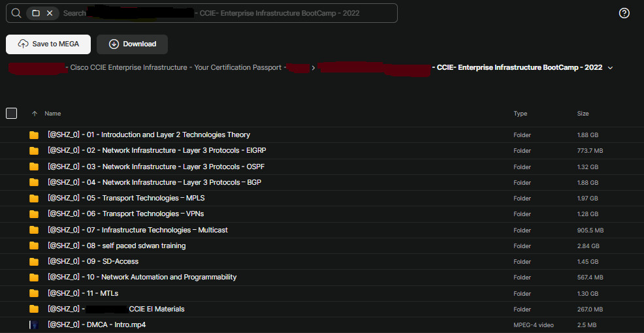
Task: Click folder icon of 06 - VPNs row
Action: [34, 214]
